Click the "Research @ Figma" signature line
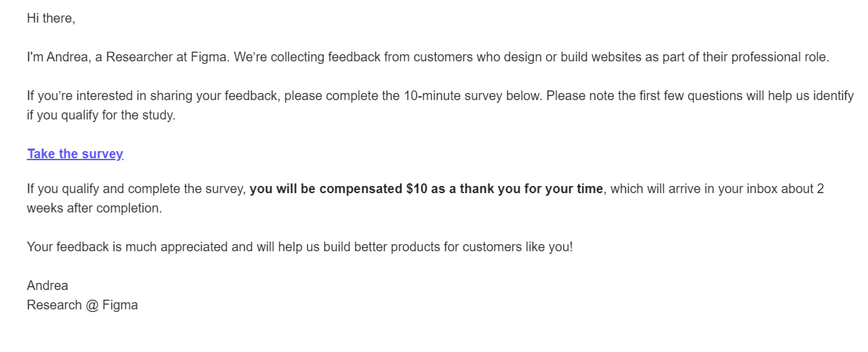 [82, 305]
